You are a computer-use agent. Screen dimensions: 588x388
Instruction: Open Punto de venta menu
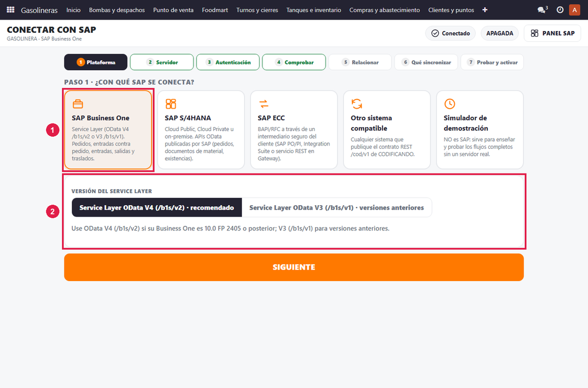(x=173, y=10)
